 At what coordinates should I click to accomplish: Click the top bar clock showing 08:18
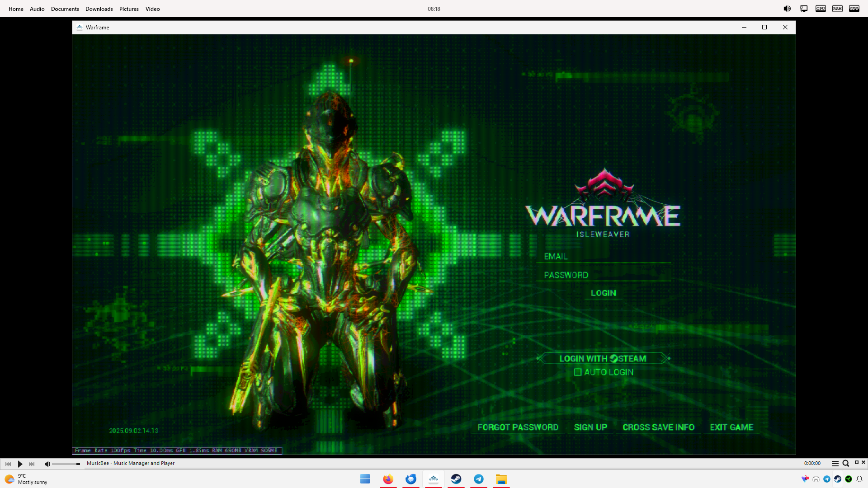click(434, 9)
